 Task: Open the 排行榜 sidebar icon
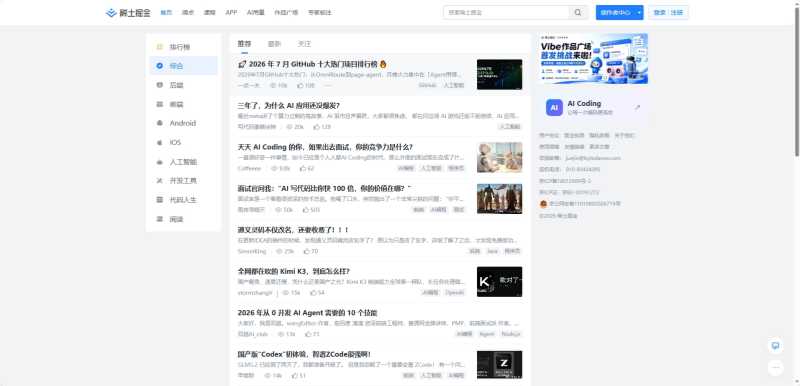(159, 47)
